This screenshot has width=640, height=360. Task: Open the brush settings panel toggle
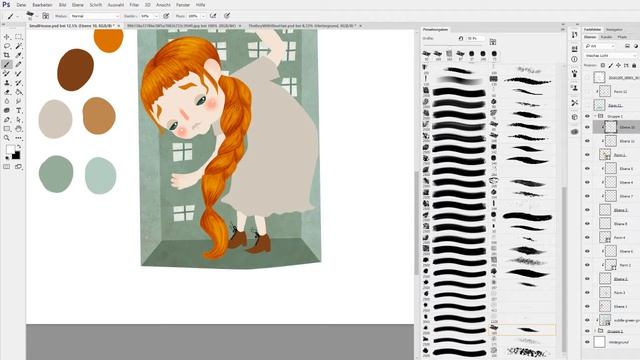pyautogui.click(x=45, y=16)
